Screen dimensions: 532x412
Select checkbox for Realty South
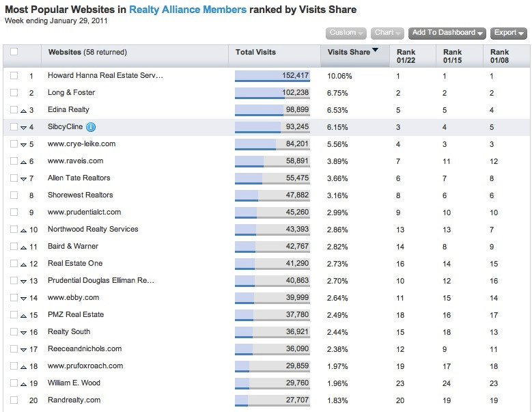tap(14, 331)
